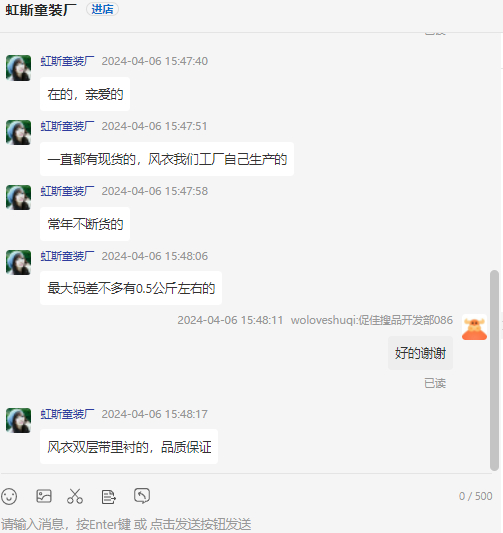Viewport: 503px width, 533px height.
Task: Click the message input field placeholder
Action: (126, 524)
